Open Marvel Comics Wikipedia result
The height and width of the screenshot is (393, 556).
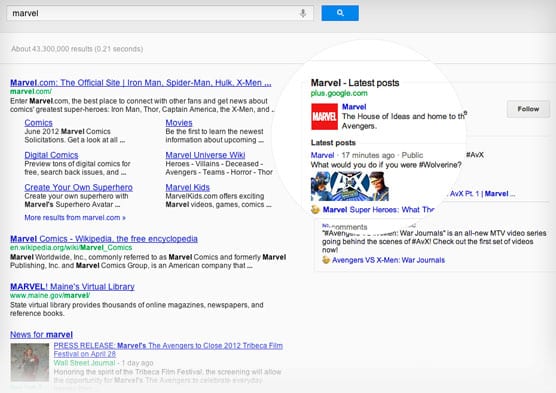pos(104,239)
